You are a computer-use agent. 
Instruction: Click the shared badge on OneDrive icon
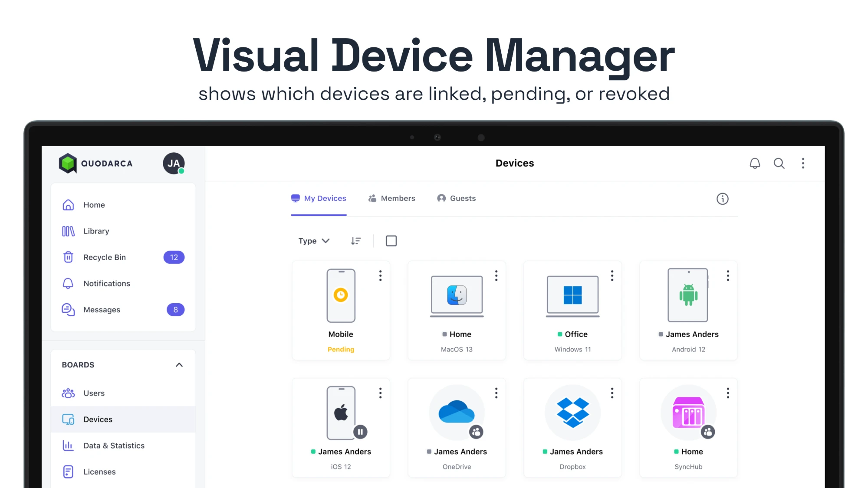tap(476, 432)
